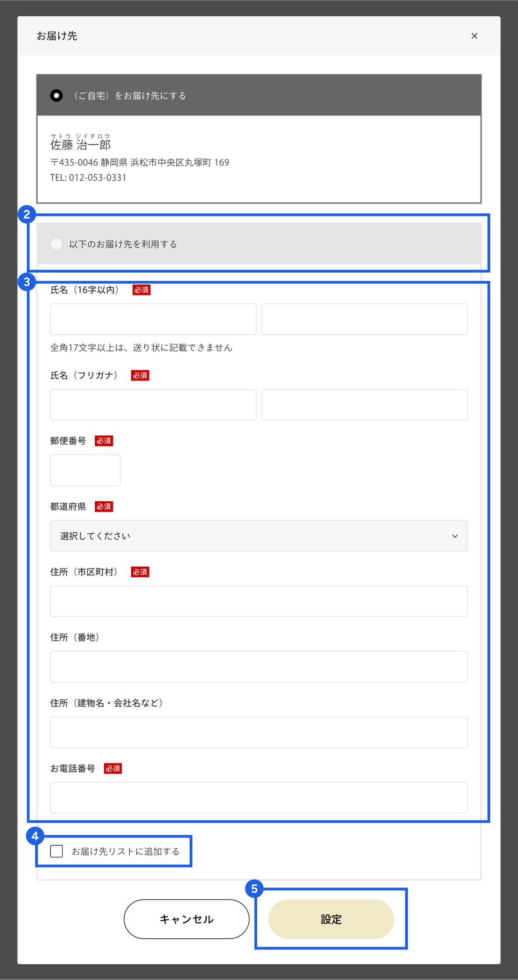Open the 都道府県 選択してください dropdown
This screenshot has width=518, height=980.
click(x=258, y=536)
